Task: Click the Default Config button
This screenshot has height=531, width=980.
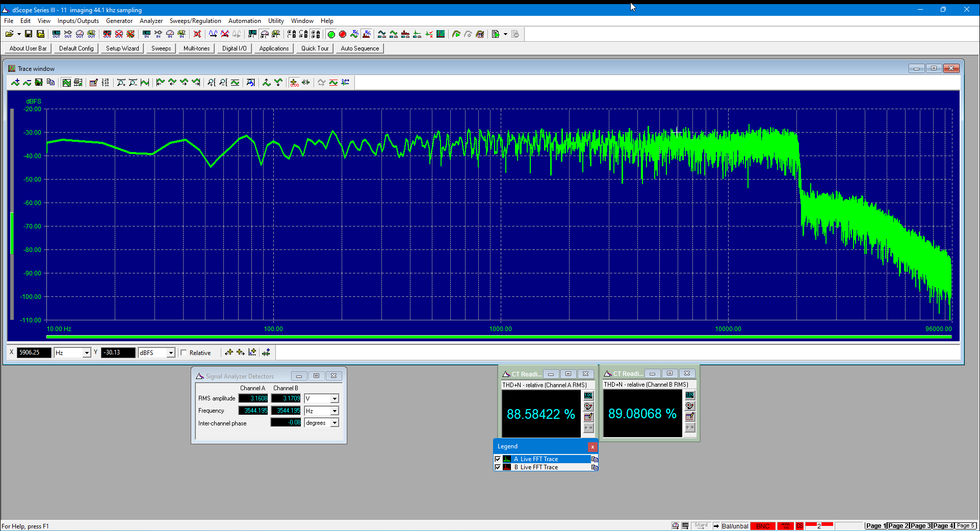Action: pyautogui.click(x=76, y=48)
